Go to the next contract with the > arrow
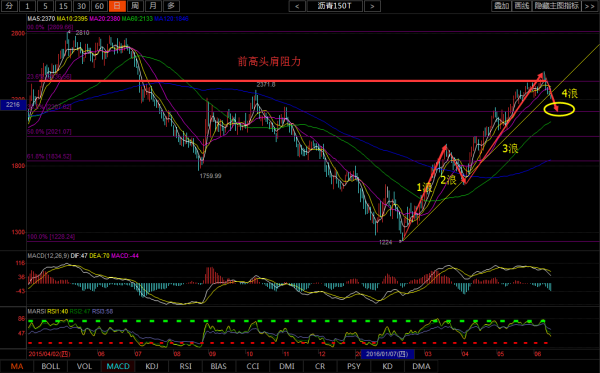 click(x=372, y=6)
